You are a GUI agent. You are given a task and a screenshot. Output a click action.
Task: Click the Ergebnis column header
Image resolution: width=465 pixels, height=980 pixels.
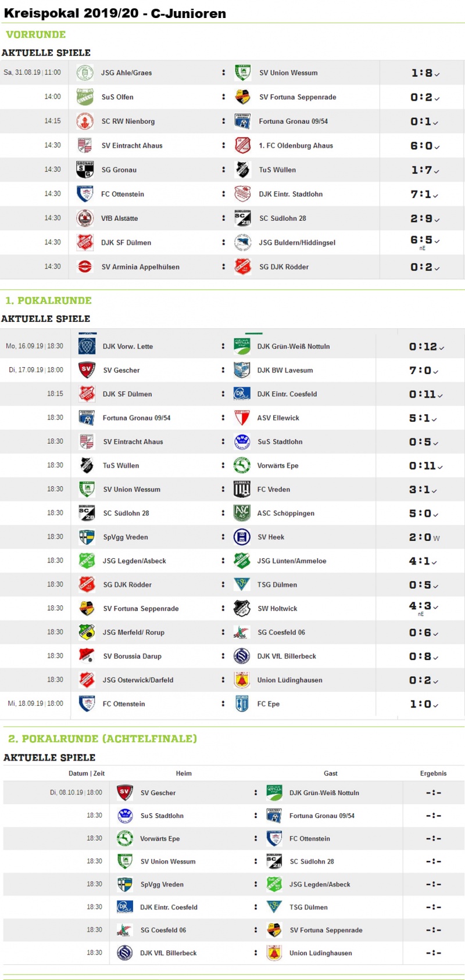(x=434, y=773)
